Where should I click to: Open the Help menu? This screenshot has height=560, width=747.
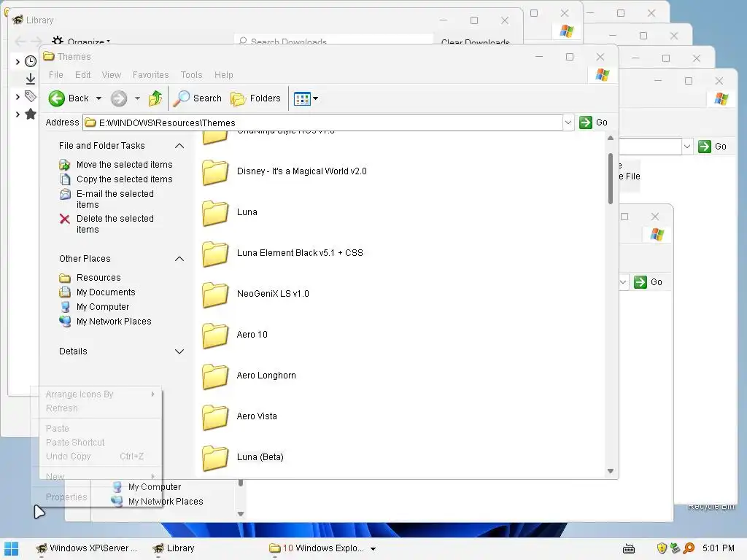click(x=223, y=75)
